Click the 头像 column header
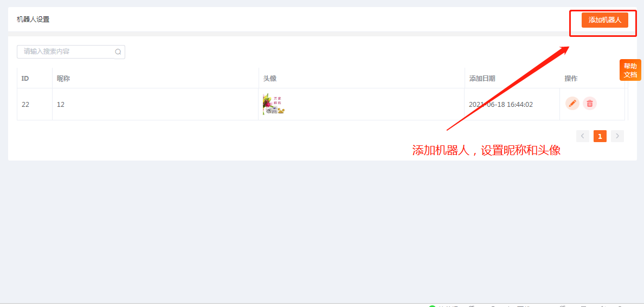The height and width of the screenshot is (307, 644). (x=270, y=78)
